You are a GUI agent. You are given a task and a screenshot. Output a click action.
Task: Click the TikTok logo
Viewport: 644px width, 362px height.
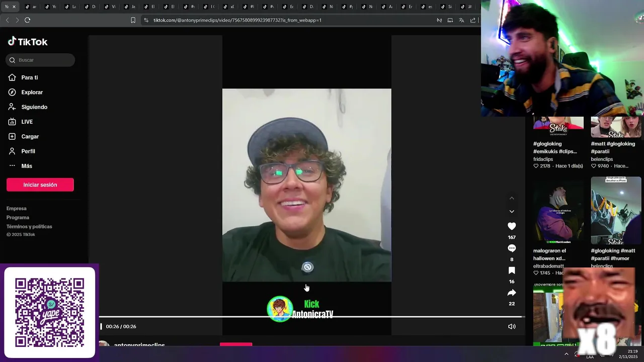click(x=28, y=42)
